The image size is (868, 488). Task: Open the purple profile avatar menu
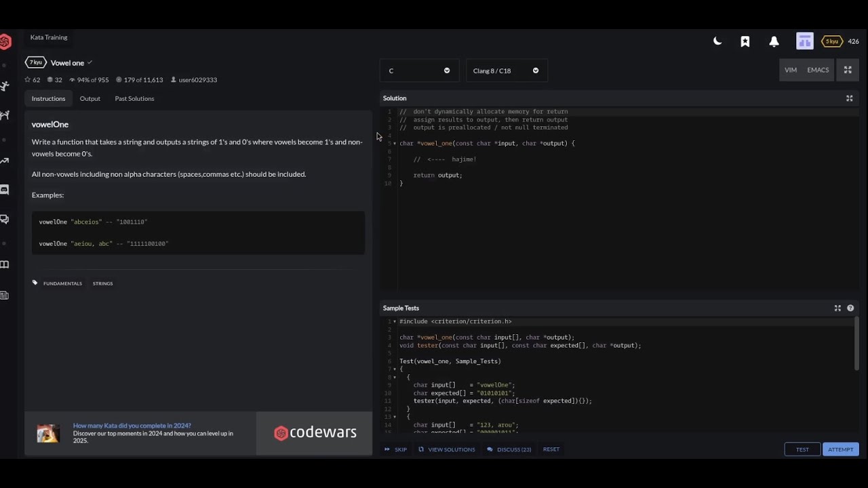[x=805, y=41]
